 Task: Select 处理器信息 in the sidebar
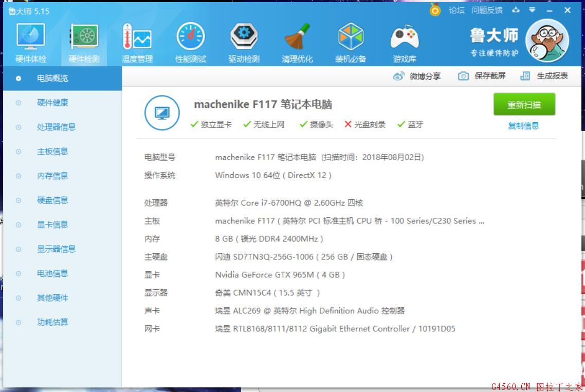[x=56, y=127]
